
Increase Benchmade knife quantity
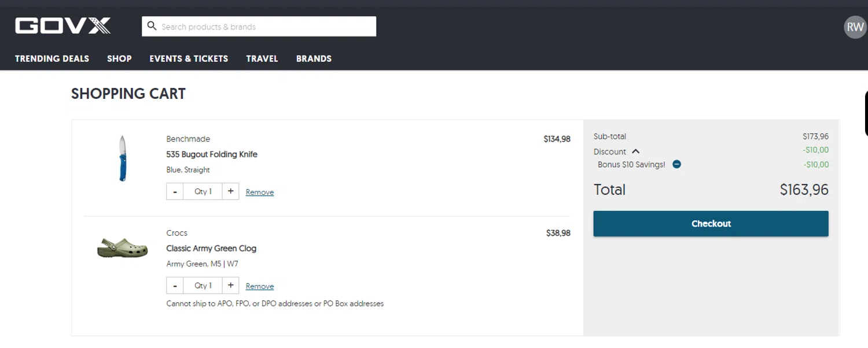pyautogui.click(x=230, y=191)
